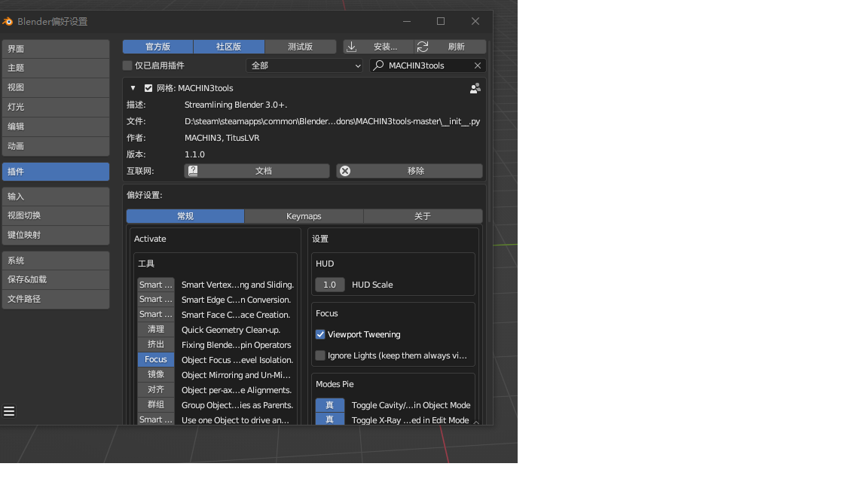
Task: Collapse the MACHIN3tools addon details triangle
Action: coord(133,88)
